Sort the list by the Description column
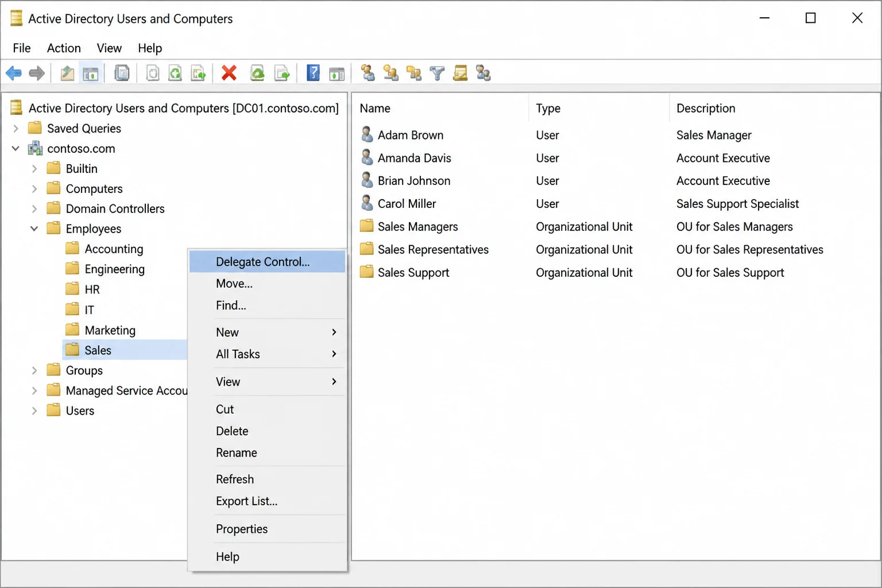 coord(775,108)
